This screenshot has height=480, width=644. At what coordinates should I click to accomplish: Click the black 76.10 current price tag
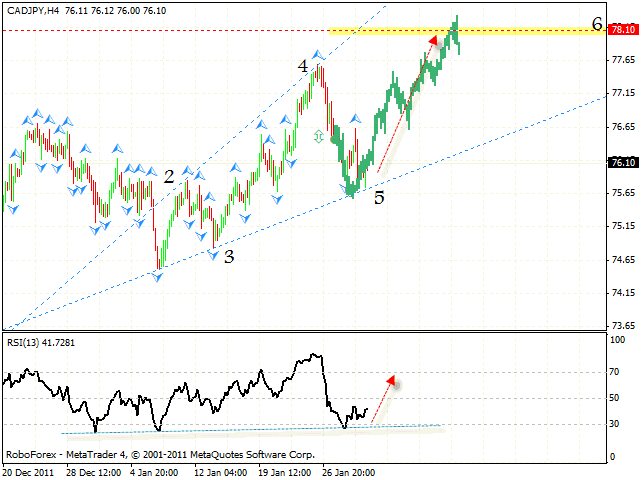pos(622,162)
